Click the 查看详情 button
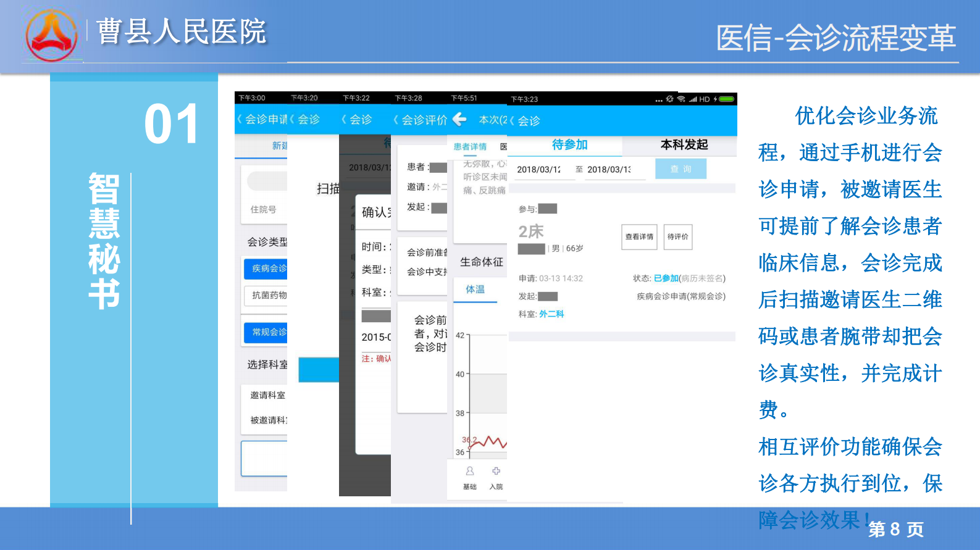Image resolution: width=980 pixels, height=550 pixels. (639, 237)
